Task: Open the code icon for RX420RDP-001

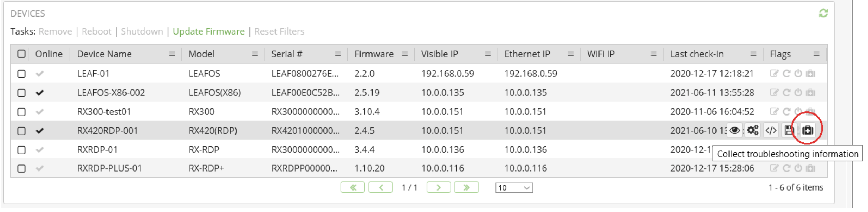Action: click(x=771, y=131)
